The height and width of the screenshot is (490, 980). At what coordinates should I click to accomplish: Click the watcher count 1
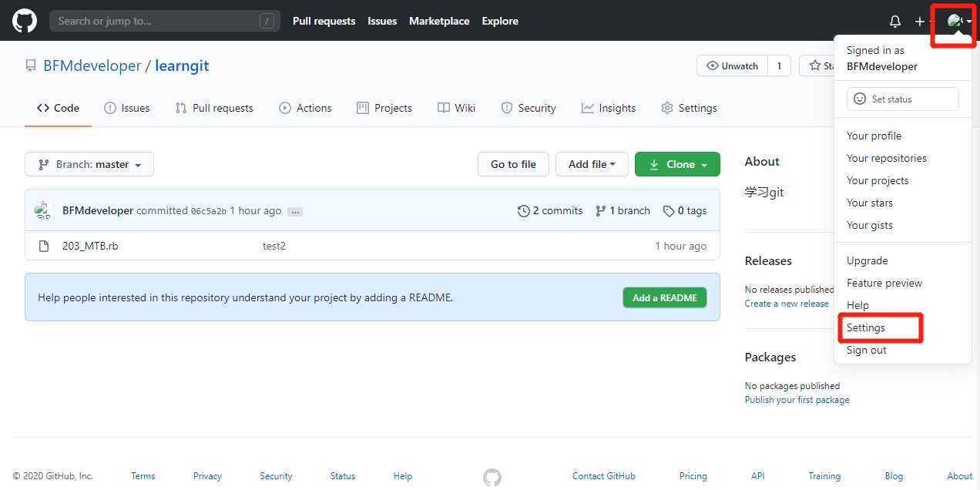coord(779,65)
